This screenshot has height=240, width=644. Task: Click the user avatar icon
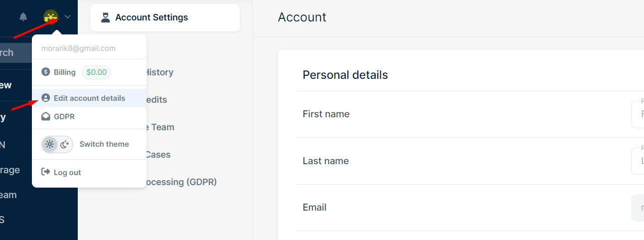point(51,17)
